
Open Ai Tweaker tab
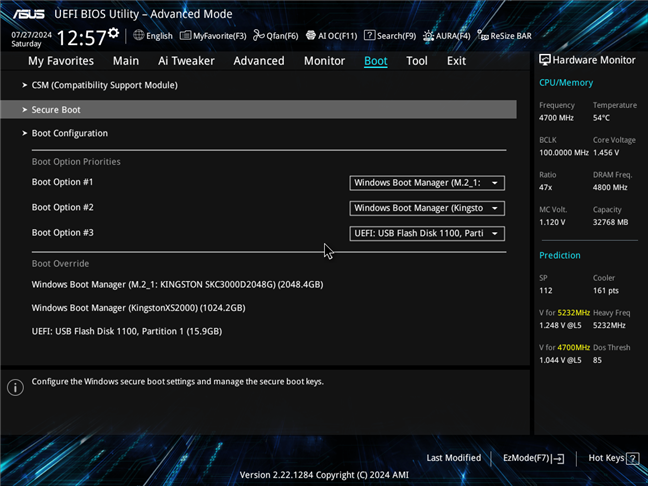186,61
